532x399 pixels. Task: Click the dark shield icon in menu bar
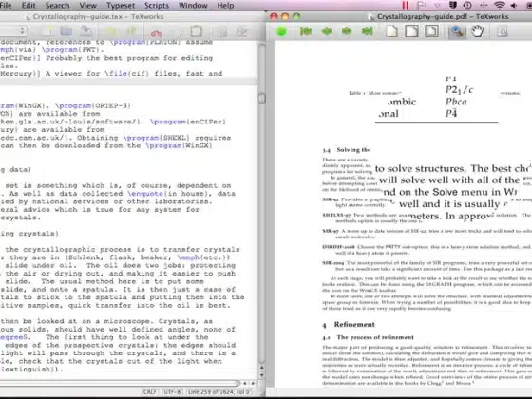pyautogui.click(x=452, y=5)
